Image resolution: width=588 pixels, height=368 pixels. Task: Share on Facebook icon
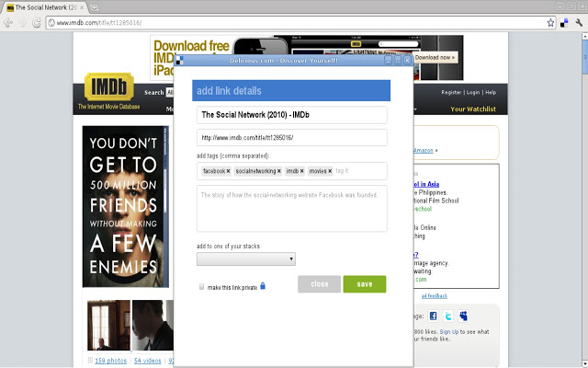[x=433, y=316]
